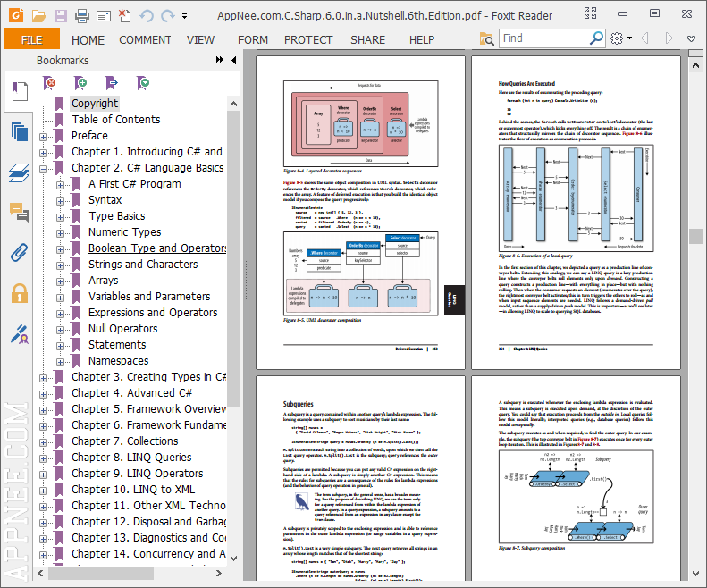Open the Pages thumbnails sidebar icon
Screen dimensions: 707x588
20,132
